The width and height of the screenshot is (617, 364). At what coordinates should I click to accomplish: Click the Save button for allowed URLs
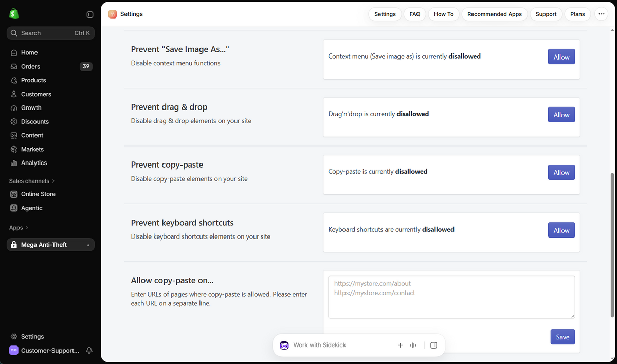[x=562, y=337]
